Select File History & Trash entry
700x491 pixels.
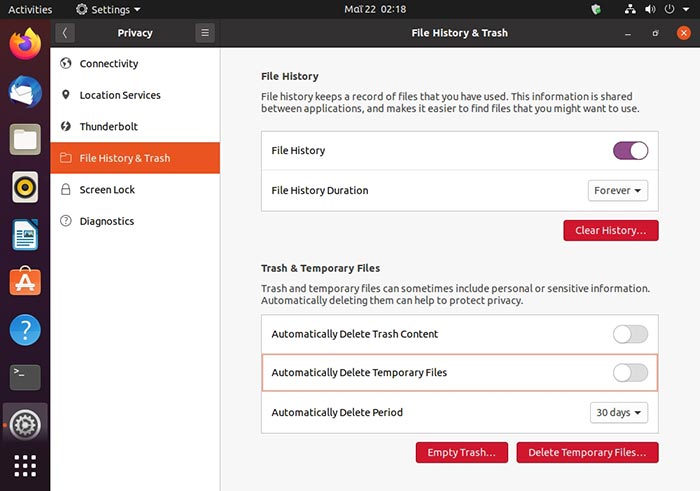point(135,158)
